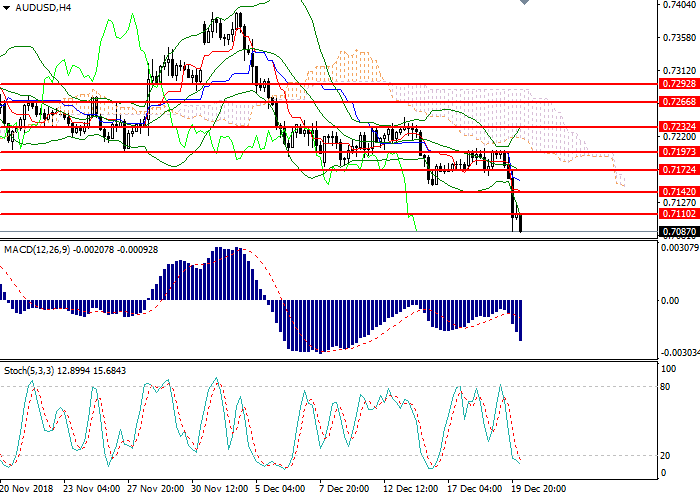
Task: Click the 0.71973 horizontal line price tag
Action: 678,152
